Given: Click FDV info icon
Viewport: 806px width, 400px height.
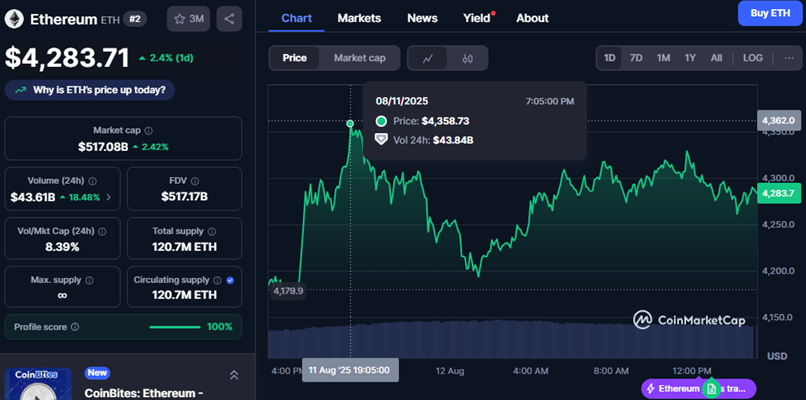Looking at the screenshot, I should pos(195,181).
